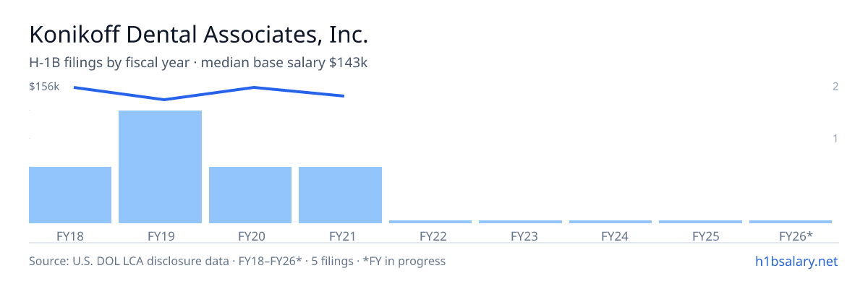Click the FY19 axis label
Viewport: 868px width, 289px height.
click(x=160, y=236)
